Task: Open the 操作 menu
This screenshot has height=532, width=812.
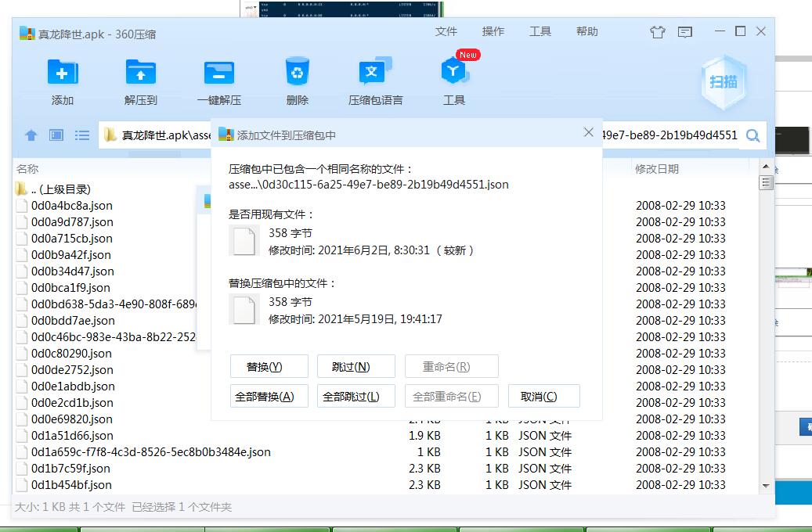Action: (x=493, y=31)
